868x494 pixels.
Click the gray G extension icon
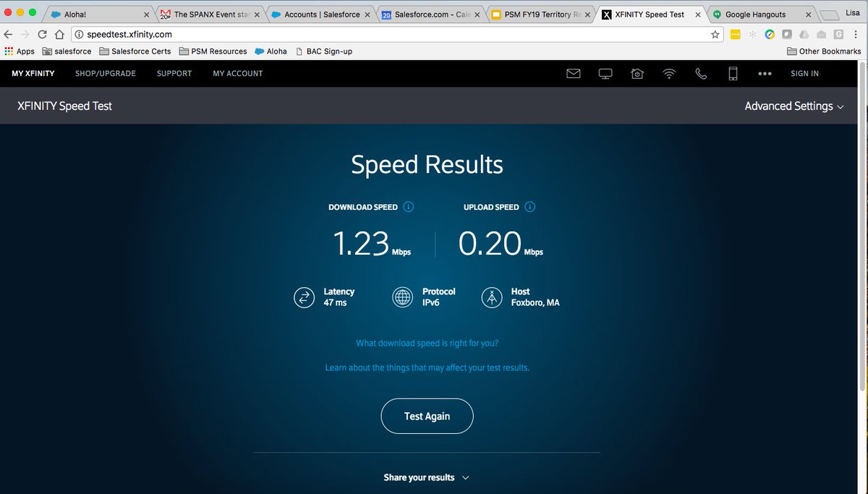click(x=838, y=34)
